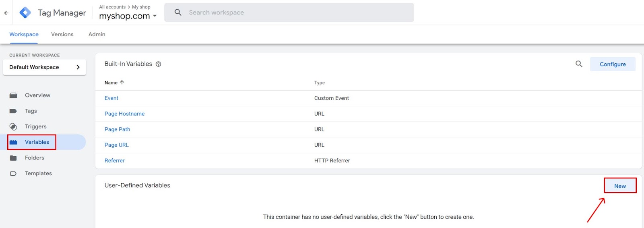This screenshot has width=644, height=228.
Task: Open the Default Workspace selector chevron
Action: [x=78, y=67]
